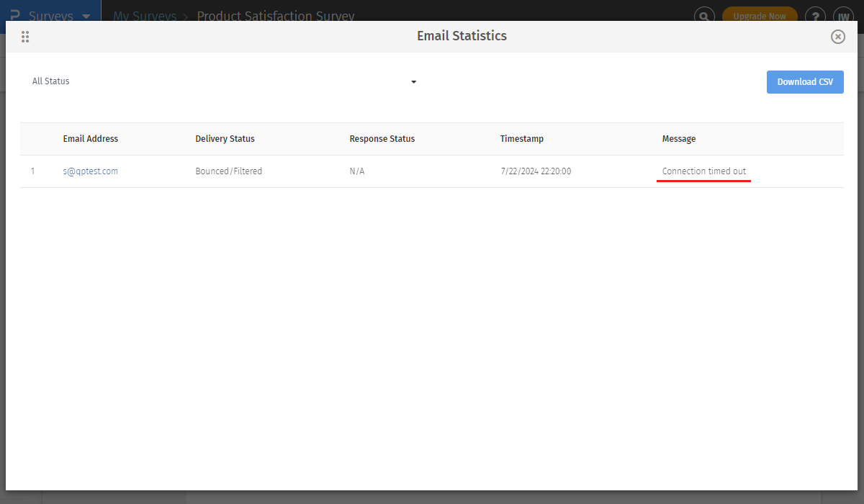Screen dimensions: 864x504
Task: Click the Response Status column header
Action: 382,139
